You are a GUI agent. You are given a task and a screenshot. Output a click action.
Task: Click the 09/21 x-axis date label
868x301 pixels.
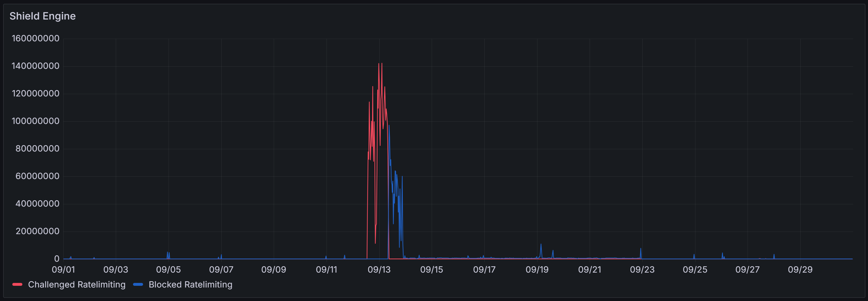(589, 270)
